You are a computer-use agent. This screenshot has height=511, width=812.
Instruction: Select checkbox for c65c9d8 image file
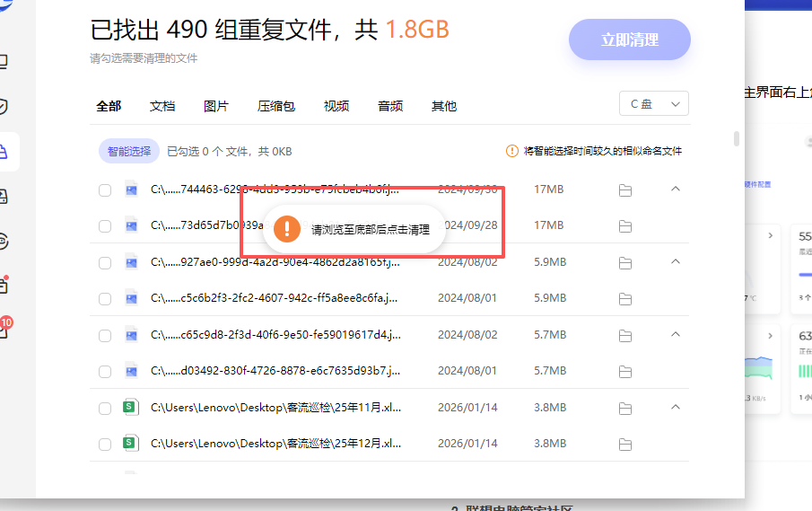(x=105, y=335)
